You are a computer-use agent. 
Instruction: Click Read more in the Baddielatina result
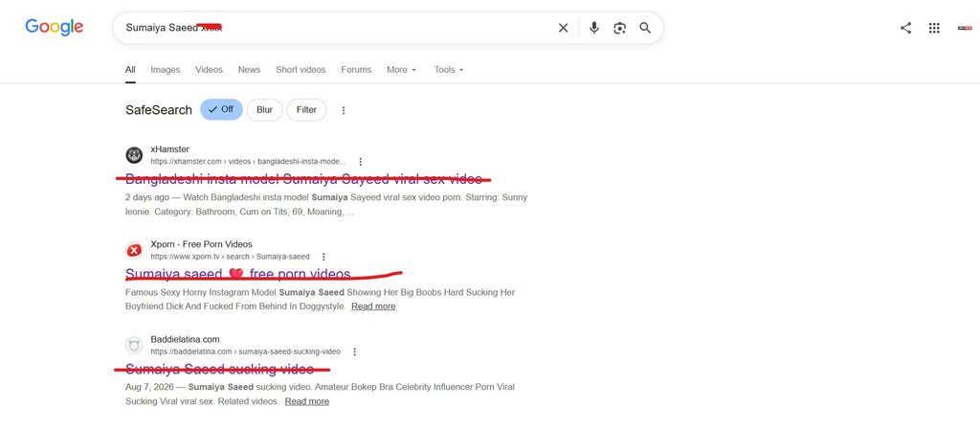point(307,401)
